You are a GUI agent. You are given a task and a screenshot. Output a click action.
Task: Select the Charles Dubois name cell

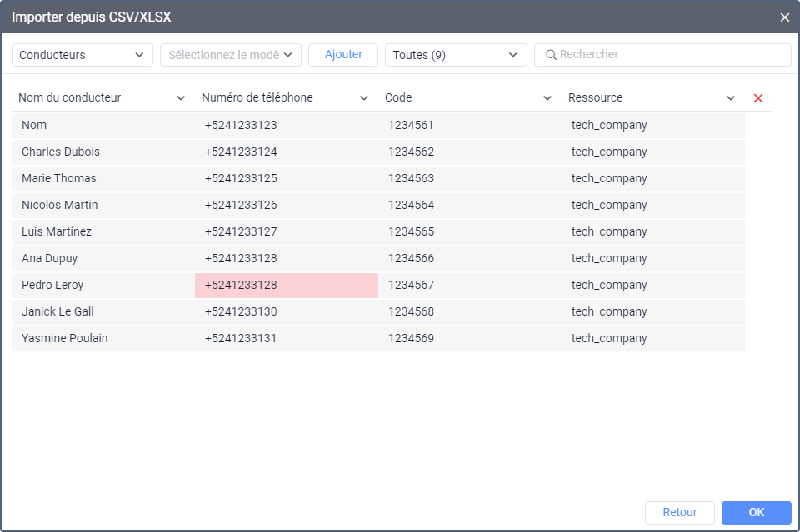point(103,152)
